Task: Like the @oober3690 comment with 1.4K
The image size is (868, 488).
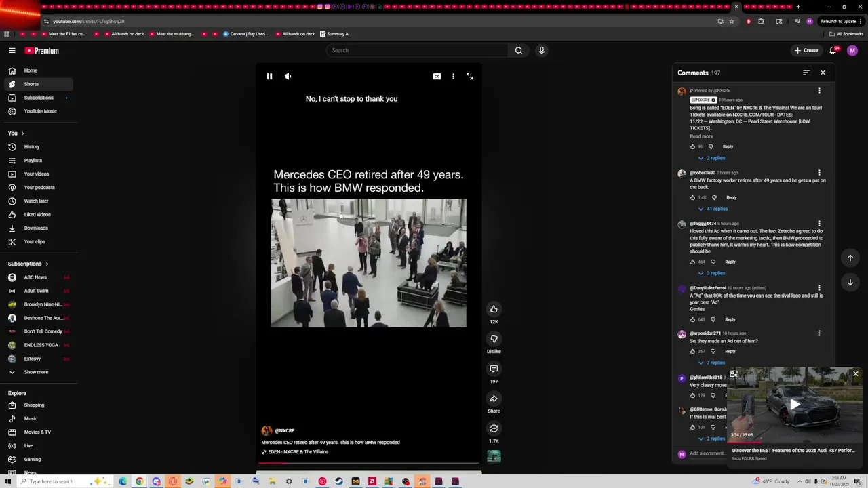Action: 692,197
